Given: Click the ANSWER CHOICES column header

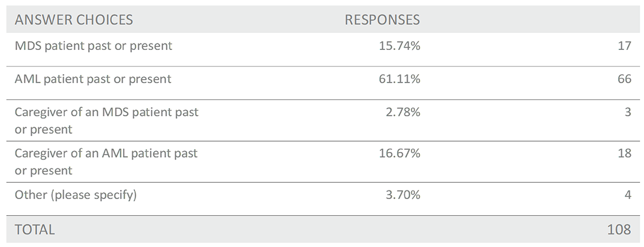Looking at the screenshot, I should (x=74, y=20).
